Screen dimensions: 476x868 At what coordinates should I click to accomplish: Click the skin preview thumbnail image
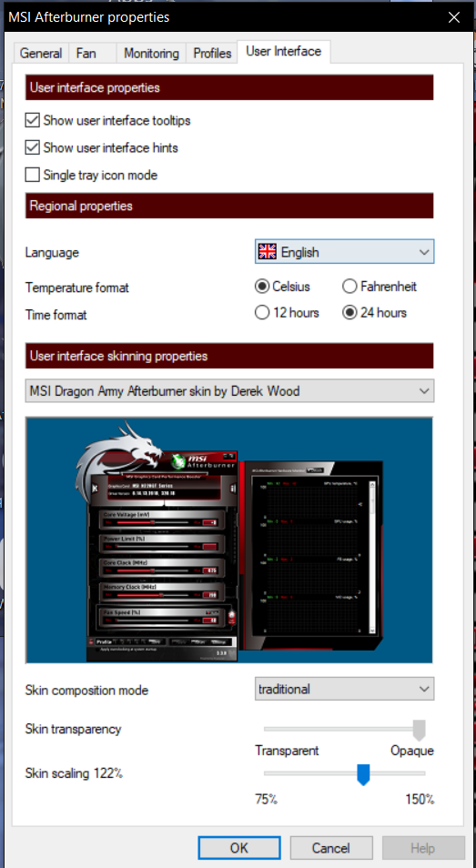229,540
